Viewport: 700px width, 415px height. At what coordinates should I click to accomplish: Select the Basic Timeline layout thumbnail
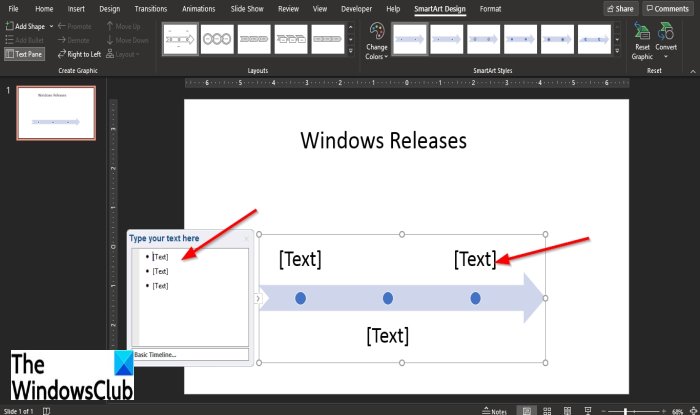click(180, 39)
